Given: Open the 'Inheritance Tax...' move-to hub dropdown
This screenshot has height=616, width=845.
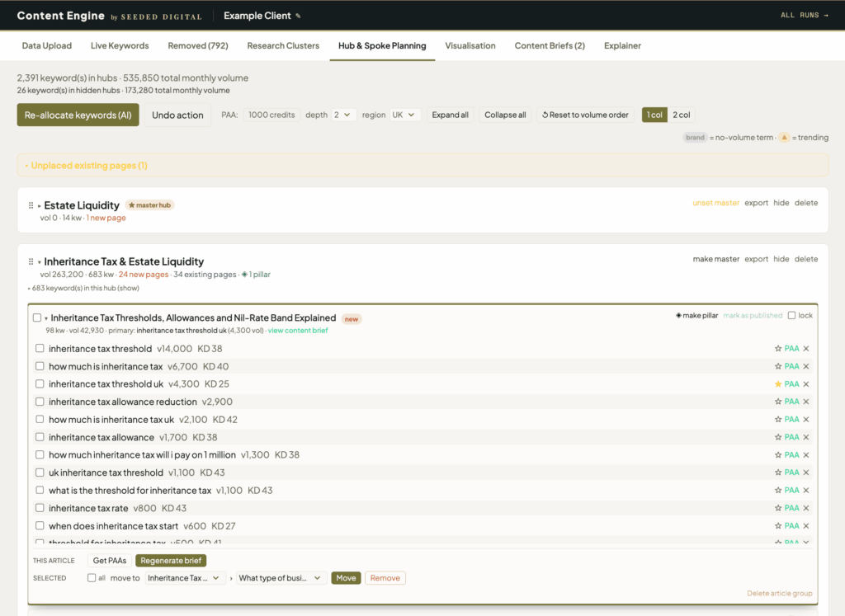Looking at the screenshot, I should (x=184, y=578).
